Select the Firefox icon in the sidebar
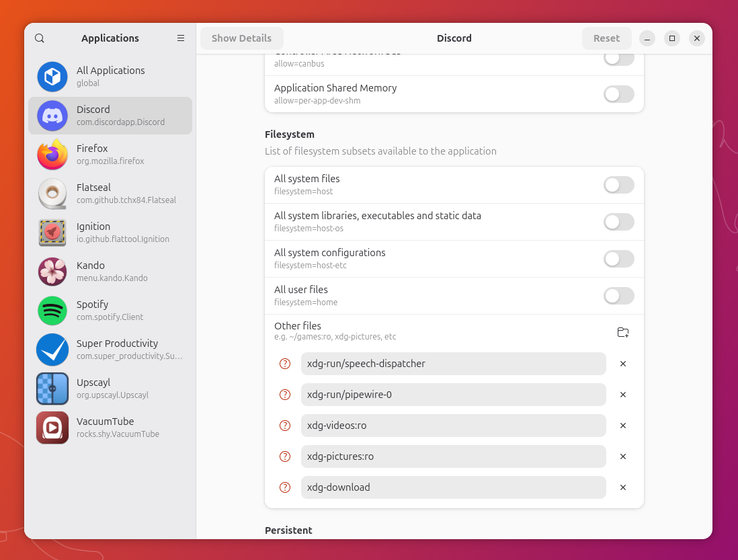 coord(52,155)
